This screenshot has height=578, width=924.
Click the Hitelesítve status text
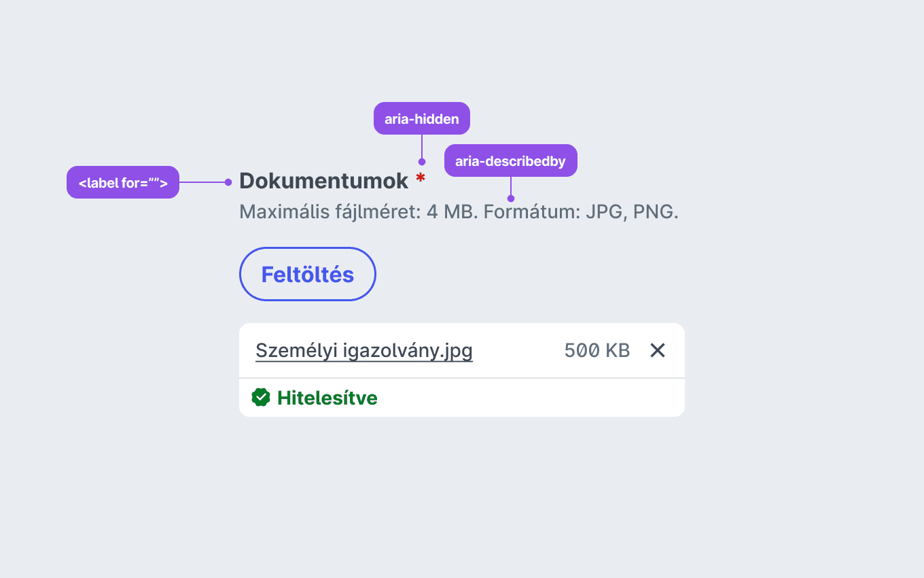(x=327, y=398)
